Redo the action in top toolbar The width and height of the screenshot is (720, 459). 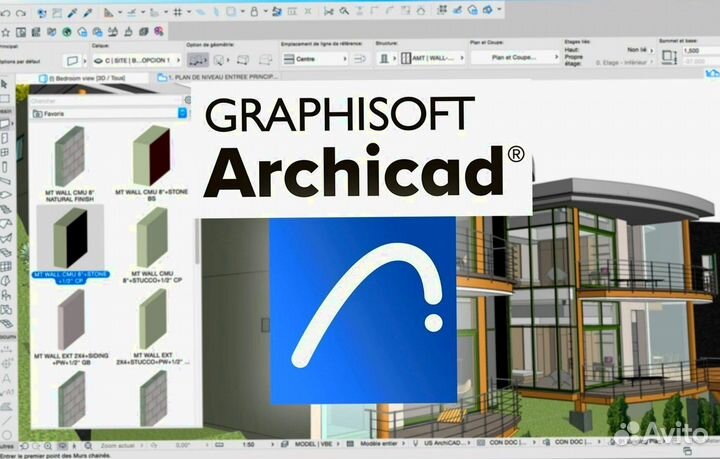click(x=21, y=13)
